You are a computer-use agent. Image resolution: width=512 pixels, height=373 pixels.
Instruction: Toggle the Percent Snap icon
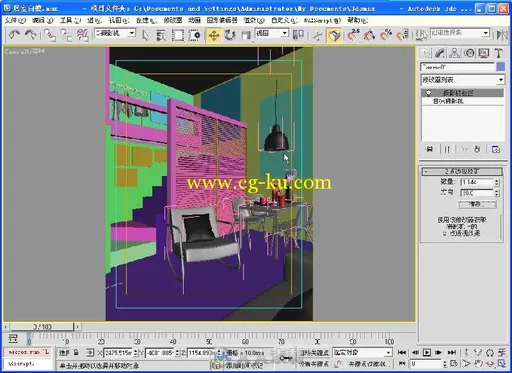(386, 35)
